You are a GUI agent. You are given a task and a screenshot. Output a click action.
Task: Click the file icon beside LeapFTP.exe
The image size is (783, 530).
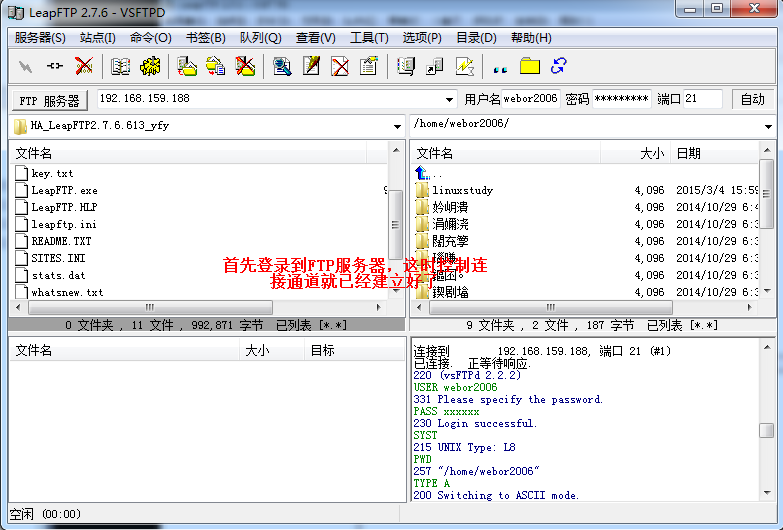(x=21, y=190)
